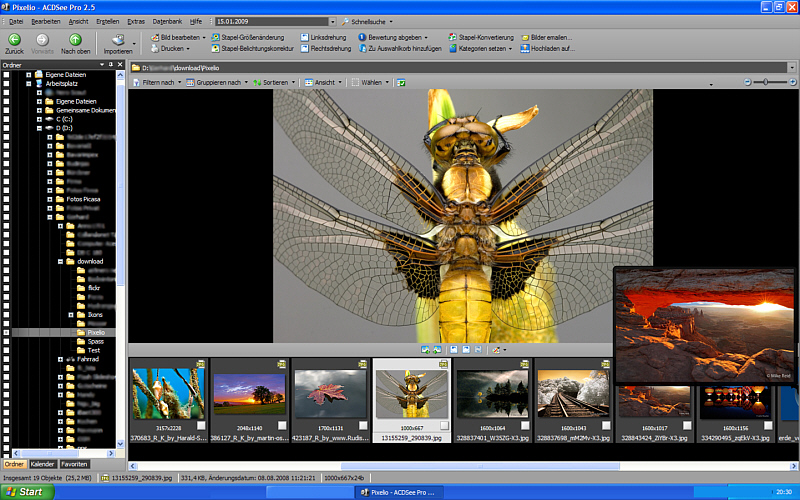Check the box on the red leaf thumbnail
The width and height of the screenshot is (800, 500).
pos(364,425)
